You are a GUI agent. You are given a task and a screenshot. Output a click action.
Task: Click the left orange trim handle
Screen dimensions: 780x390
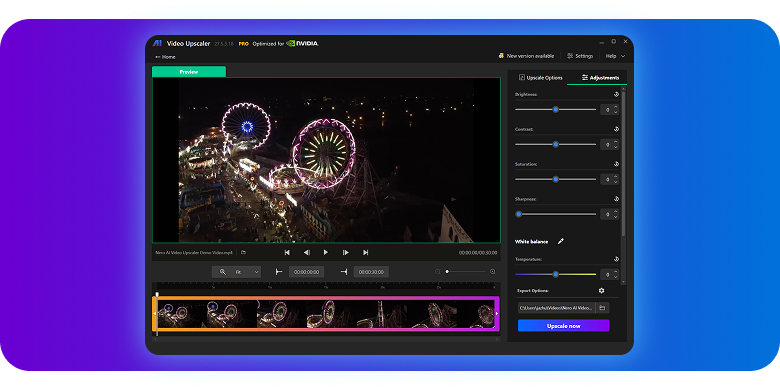click(x=155, y=314)
